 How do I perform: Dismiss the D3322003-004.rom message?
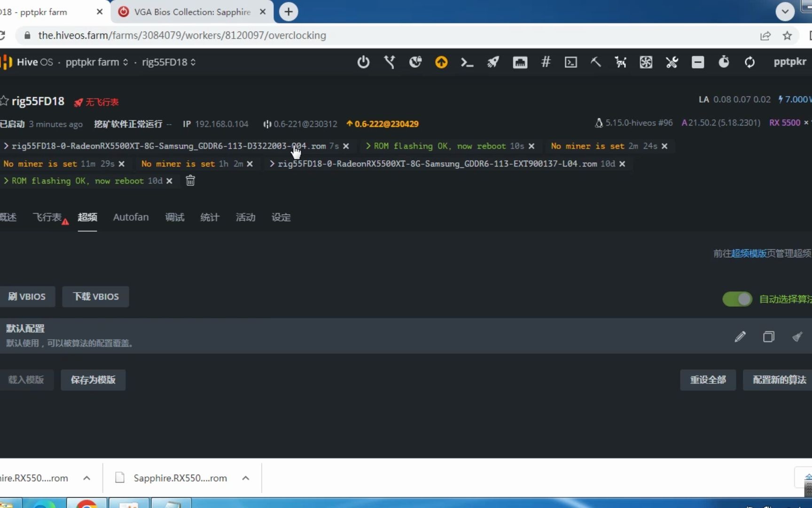[346, 146]
